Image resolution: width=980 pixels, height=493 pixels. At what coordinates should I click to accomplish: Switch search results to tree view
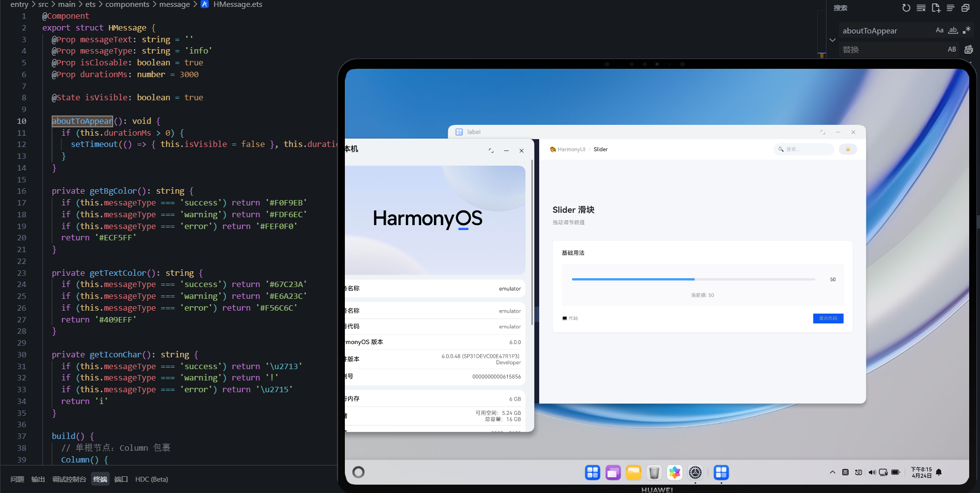tap(950, 8)
